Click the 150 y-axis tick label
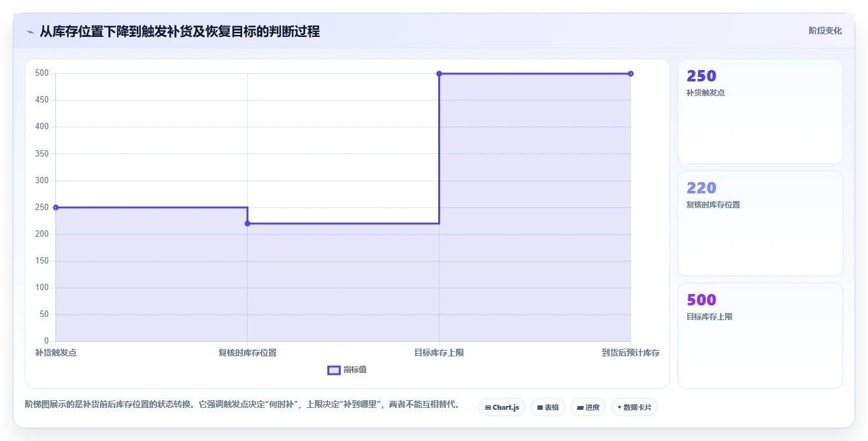The width and height of the screenshot is (868, 441). click(42, 261)
